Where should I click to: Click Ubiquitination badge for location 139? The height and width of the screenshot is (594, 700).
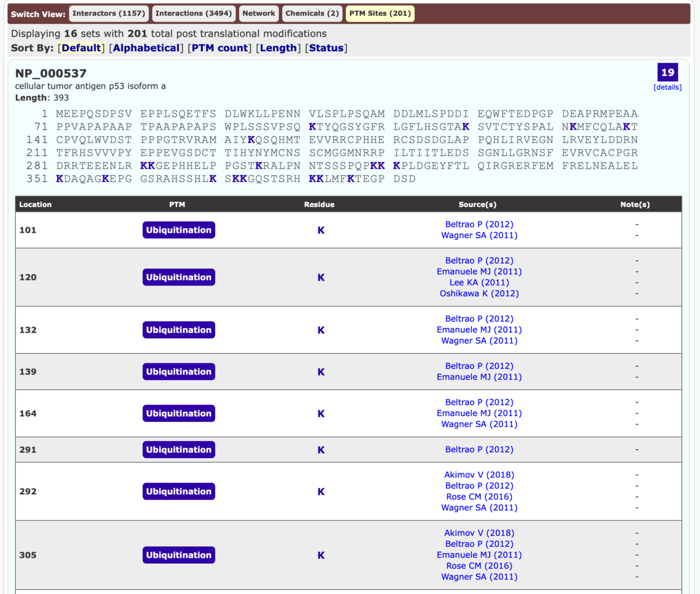coord(179,372)
